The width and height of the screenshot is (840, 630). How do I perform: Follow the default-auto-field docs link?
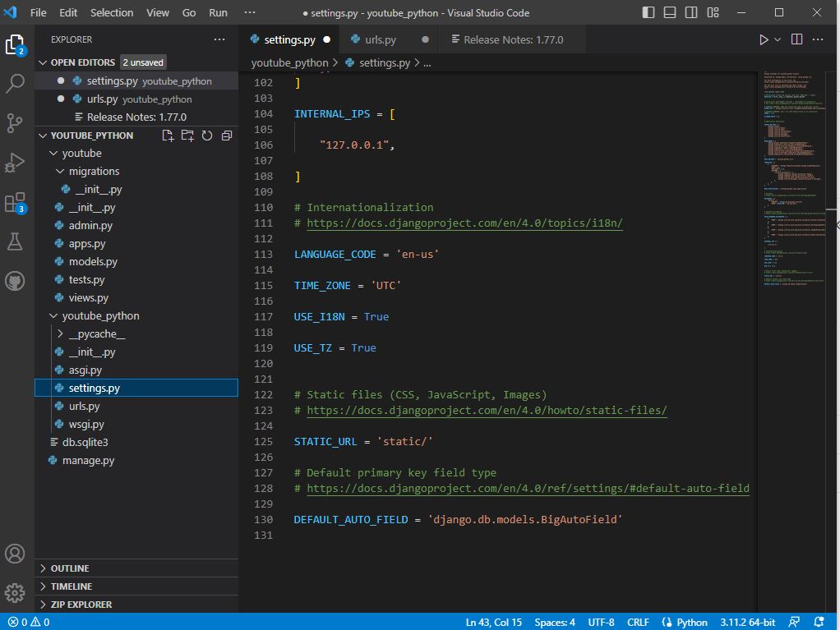pos(528,489)
